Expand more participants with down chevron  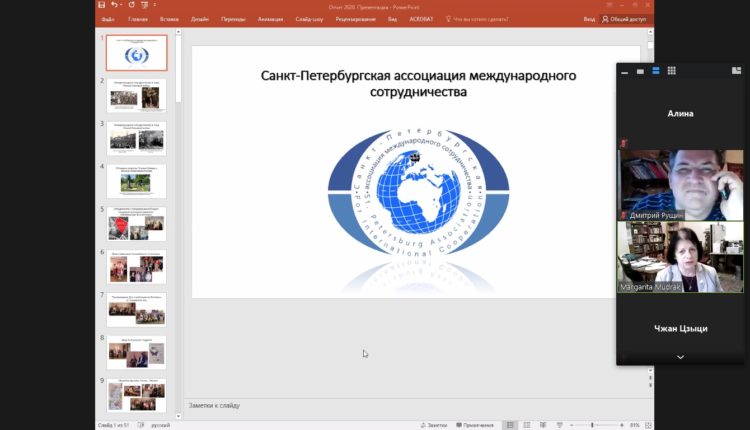pos(680,357)
